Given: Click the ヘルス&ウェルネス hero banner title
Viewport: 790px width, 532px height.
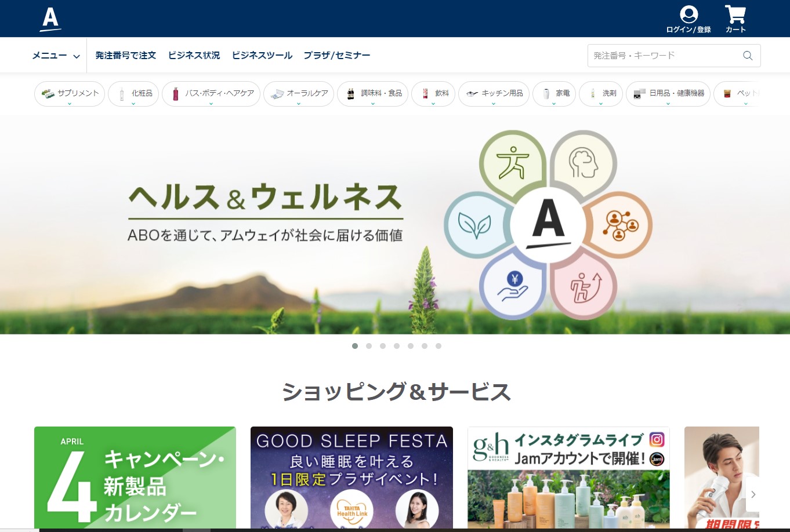Looking at the screenshot, I should pos(265,197).
